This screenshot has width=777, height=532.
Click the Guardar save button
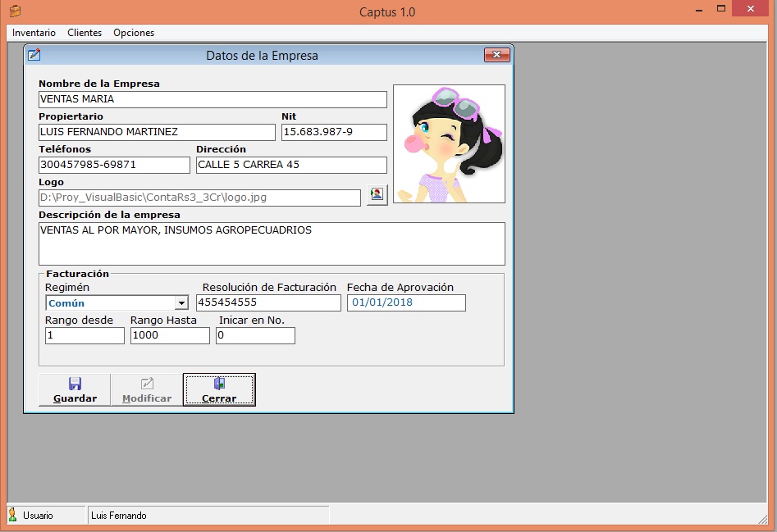(75, 389)
